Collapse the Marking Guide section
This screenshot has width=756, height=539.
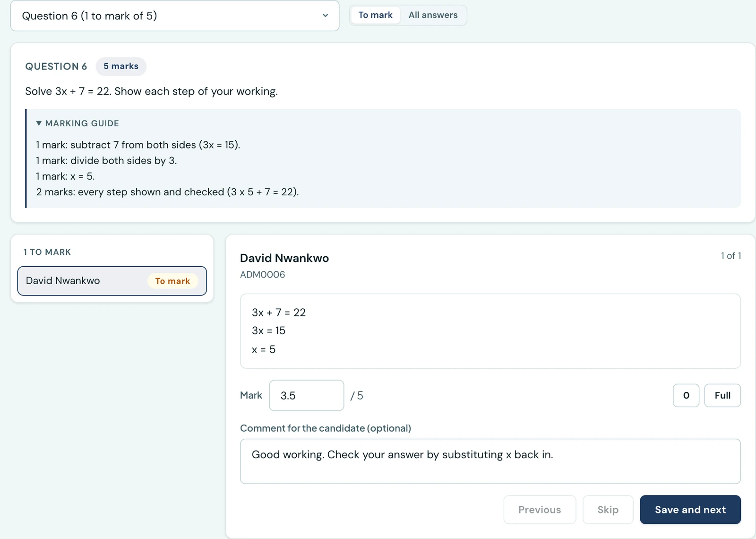77,123
